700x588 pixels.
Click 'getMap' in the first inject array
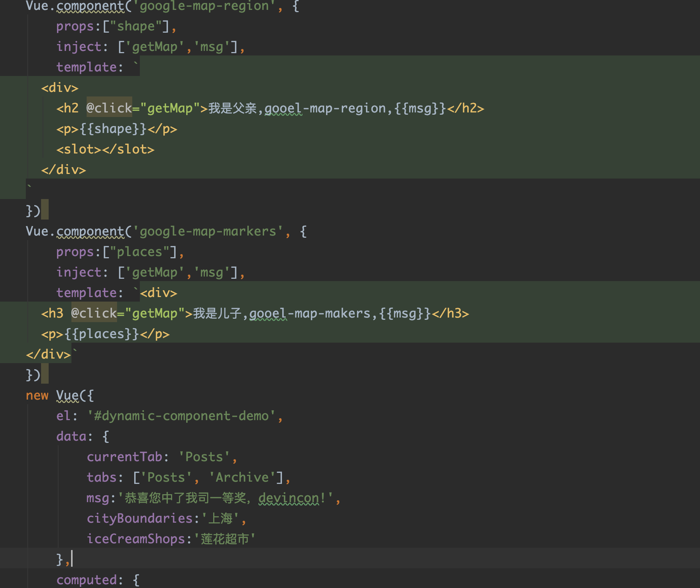pos(155,47)
